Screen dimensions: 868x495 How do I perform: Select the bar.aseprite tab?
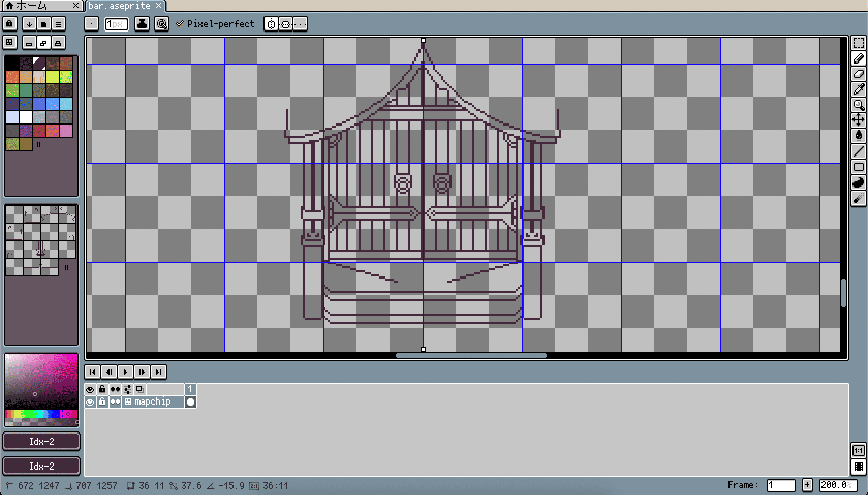(x=119, y=5)
